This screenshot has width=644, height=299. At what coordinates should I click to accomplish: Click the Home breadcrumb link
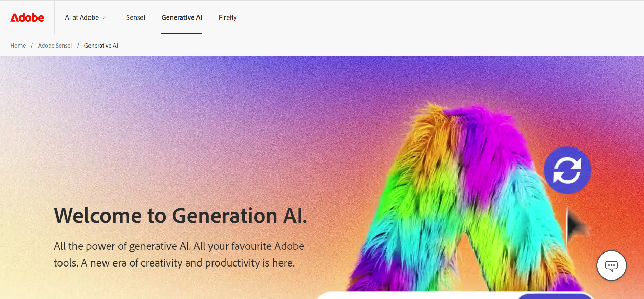click(x=18, y=45)
